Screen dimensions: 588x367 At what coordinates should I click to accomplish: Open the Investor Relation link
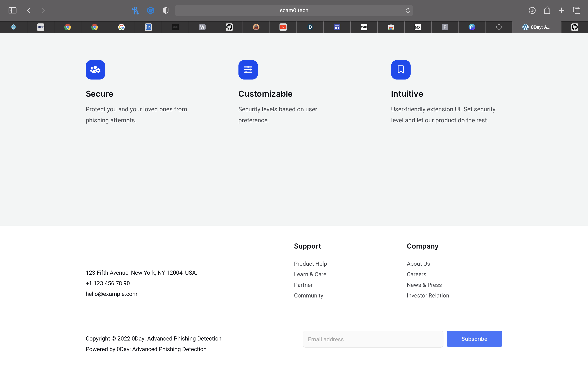[428, 295]
